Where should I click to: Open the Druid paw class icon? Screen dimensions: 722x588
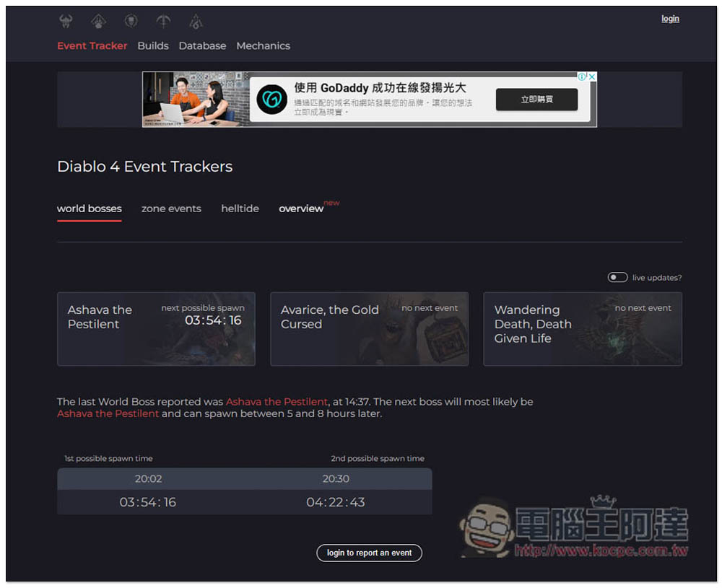[98, 21]
